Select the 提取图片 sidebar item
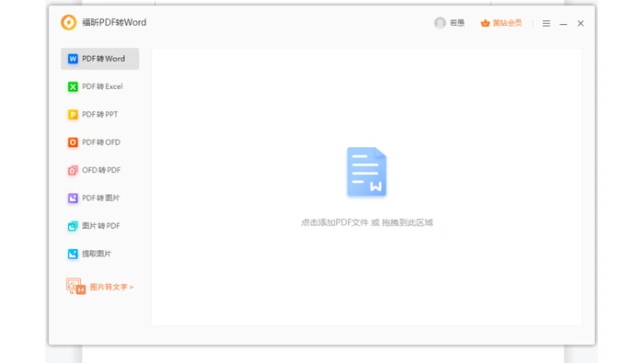644x363 pixels. click(x=99, y=254)
